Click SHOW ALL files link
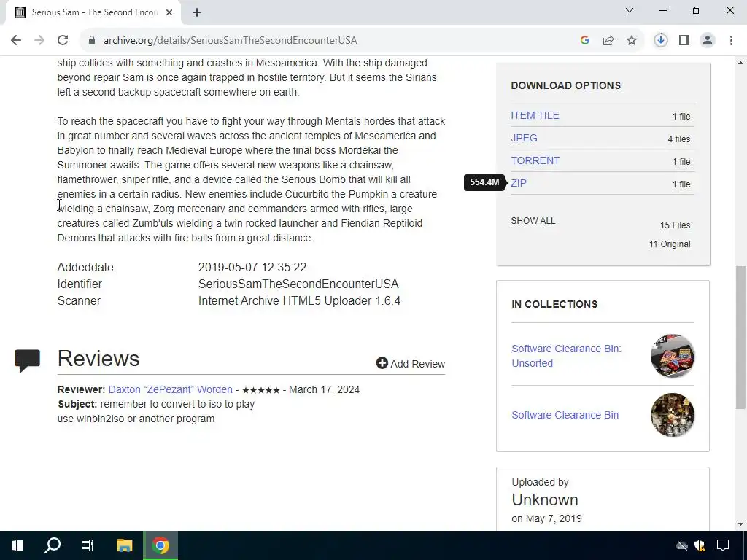Viewport: 747px width, 560px height. coord(533,220)
